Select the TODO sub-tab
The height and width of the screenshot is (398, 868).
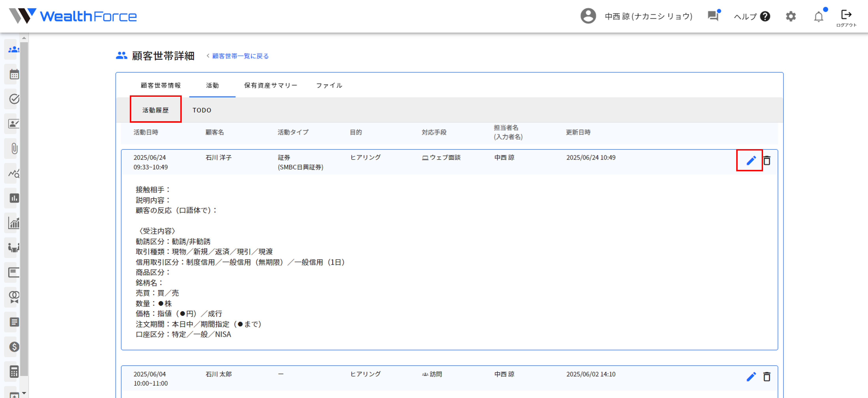point(202,110)
